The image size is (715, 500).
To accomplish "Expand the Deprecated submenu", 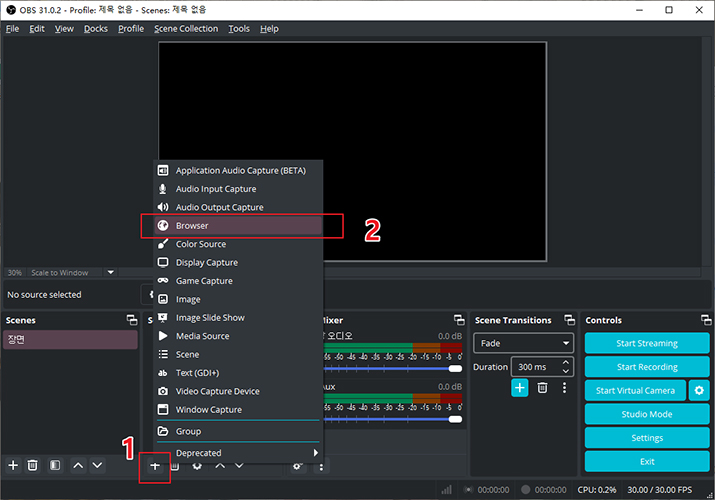I will 238,453.
